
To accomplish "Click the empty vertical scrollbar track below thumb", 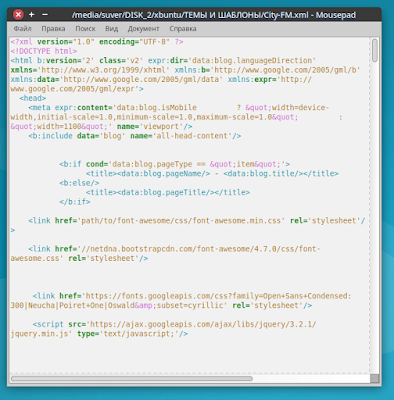I will click(x=375, y=217).
